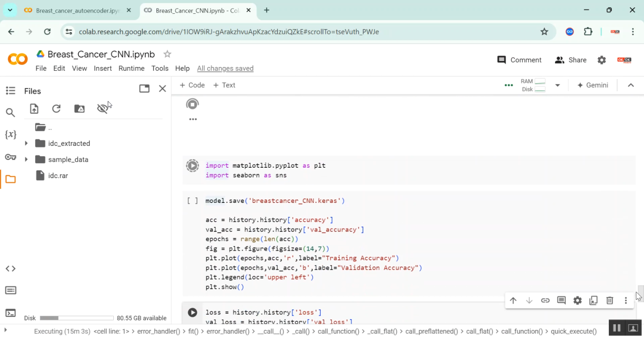Viewport: 644px width, 338px height.
Task: Expand the sample_data folder
Action: tap(26, 160)
